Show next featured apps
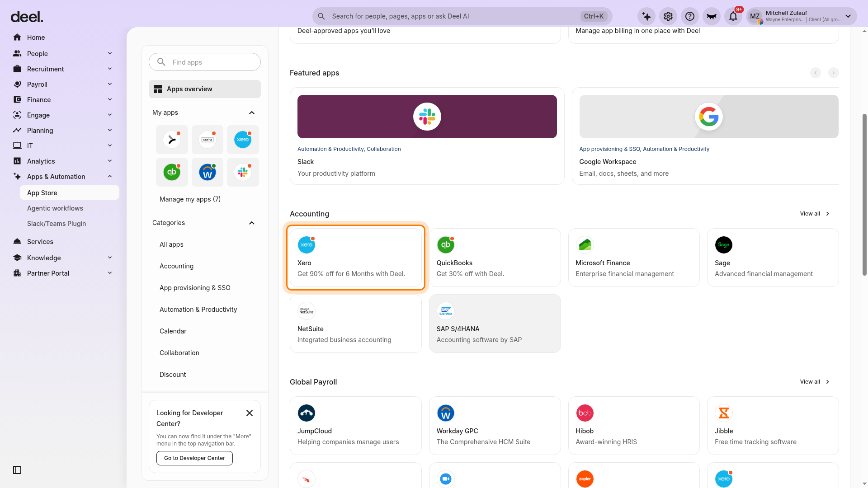This screenshot has height=488, width=868. click(834, 73)
